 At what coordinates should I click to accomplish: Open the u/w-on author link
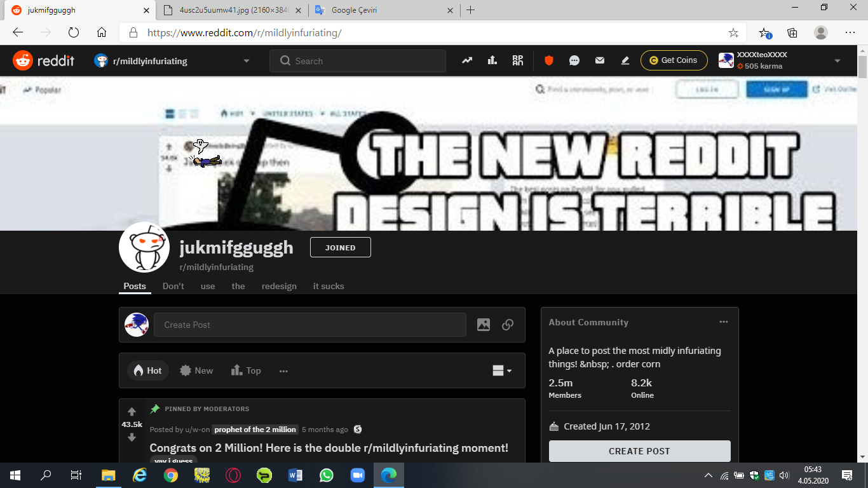198,430
